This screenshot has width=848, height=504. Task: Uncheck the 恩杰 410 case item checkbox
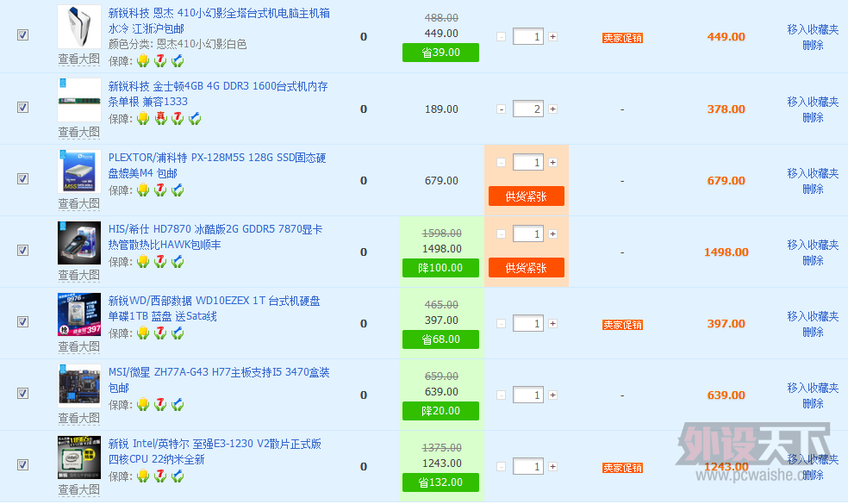tap(22, 35)
